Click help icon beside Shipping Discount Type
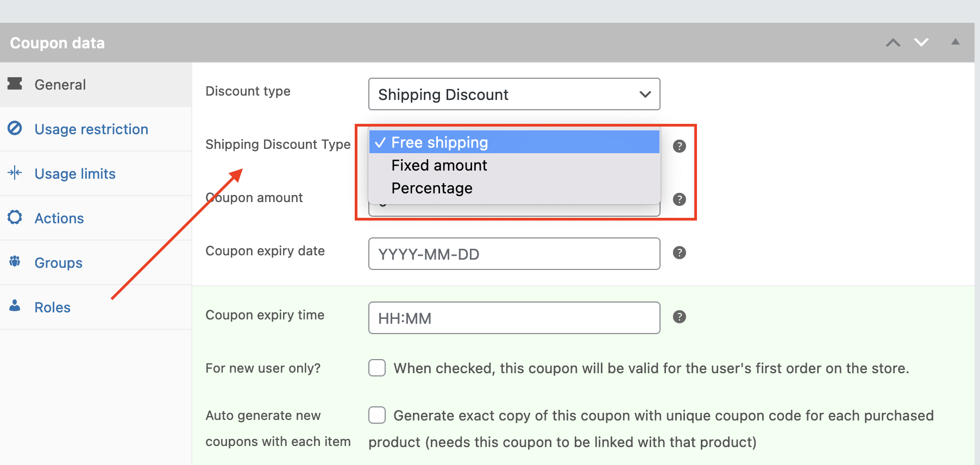 point(679,146)
